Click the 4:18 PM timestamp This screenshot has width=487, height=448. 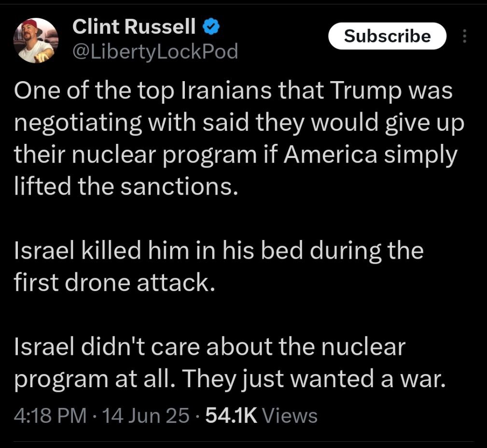50,416
